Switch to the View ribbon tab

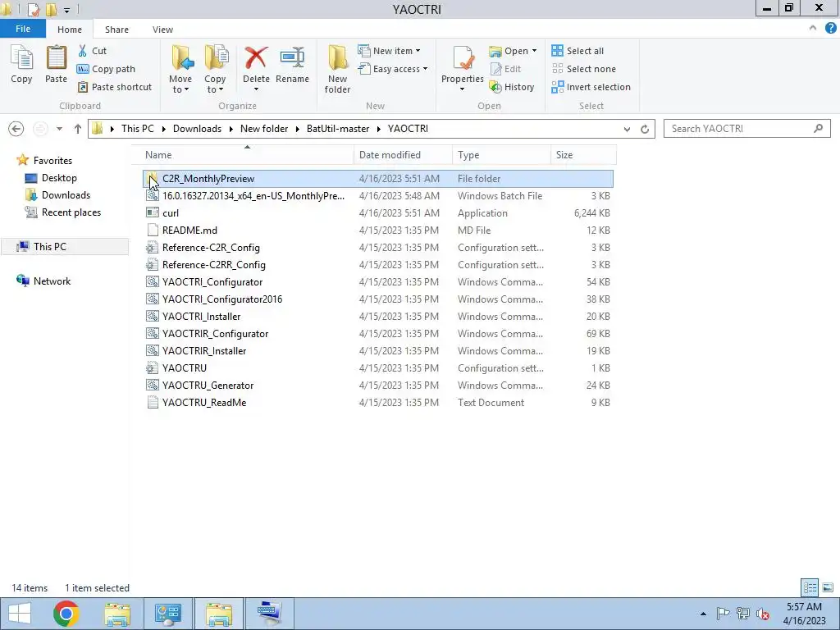(x=162, y=30)
